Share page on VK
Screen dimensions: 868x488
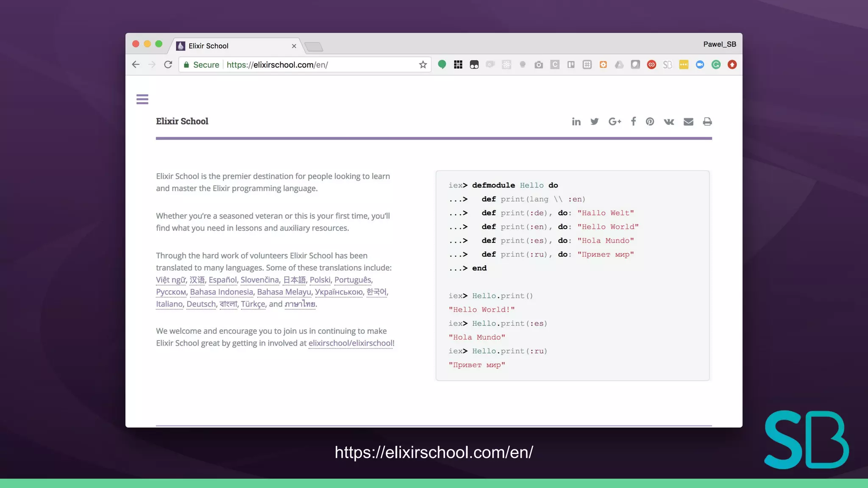(669, 122)
